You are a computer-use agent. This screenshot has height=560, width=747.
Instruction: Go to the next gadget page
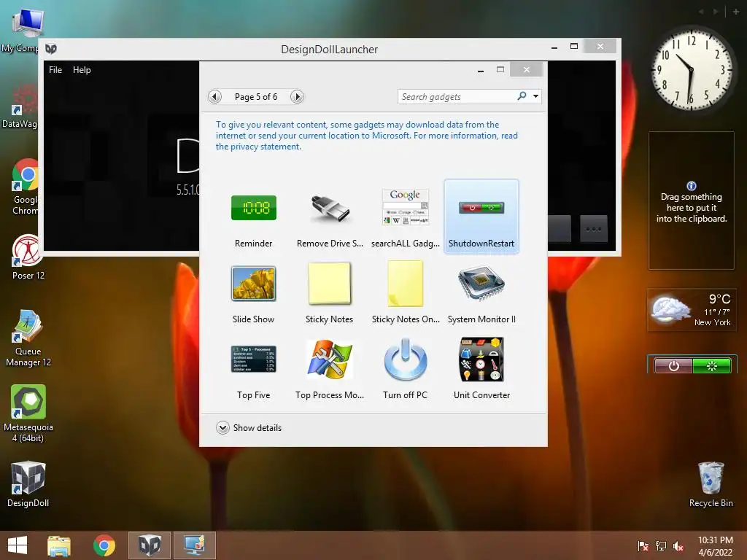[298, 97]
